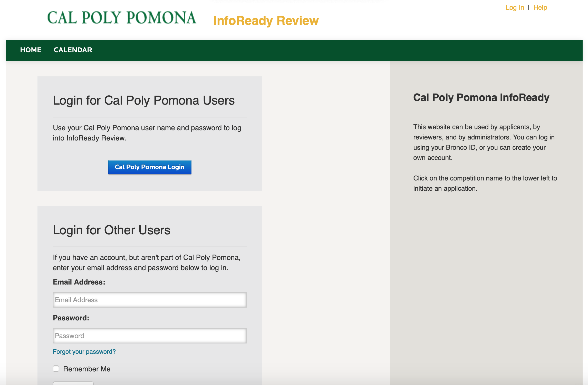Click the Forgot your password? link
Image resolution: width=588 pixels, height=385 pixels.
tap(84, 351)
